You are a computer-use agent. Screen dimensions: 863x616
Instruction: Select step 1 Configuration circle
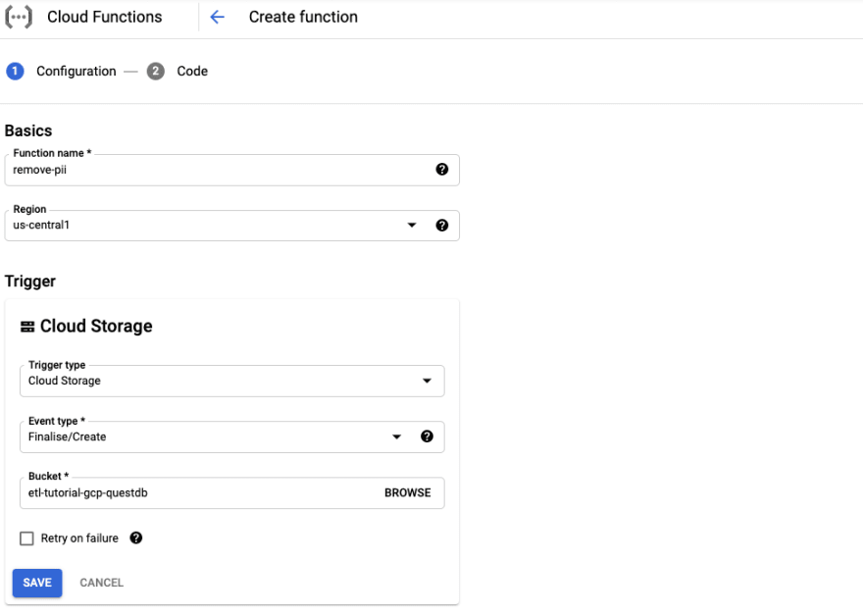(15, 71)
